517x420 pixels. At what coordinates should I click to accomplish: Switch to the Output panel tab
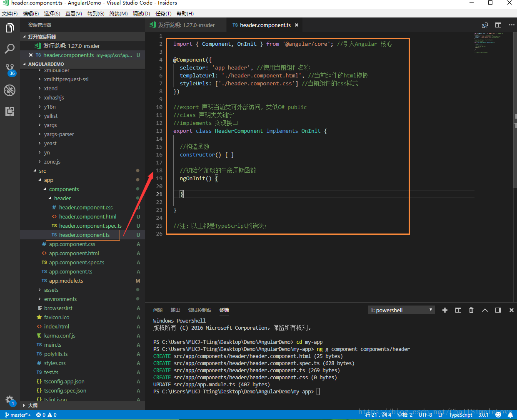175,310
